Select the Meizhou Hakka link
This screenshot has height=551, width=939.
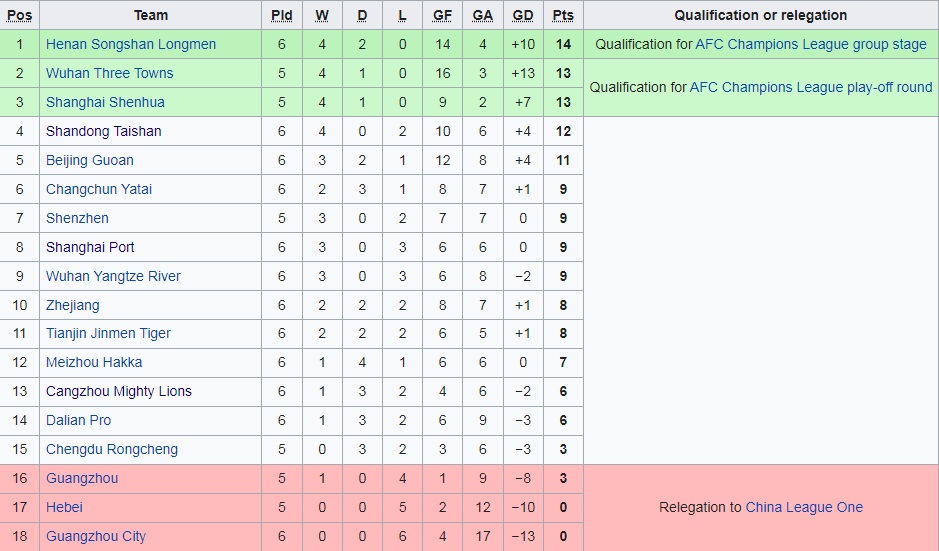coord(94,362)
